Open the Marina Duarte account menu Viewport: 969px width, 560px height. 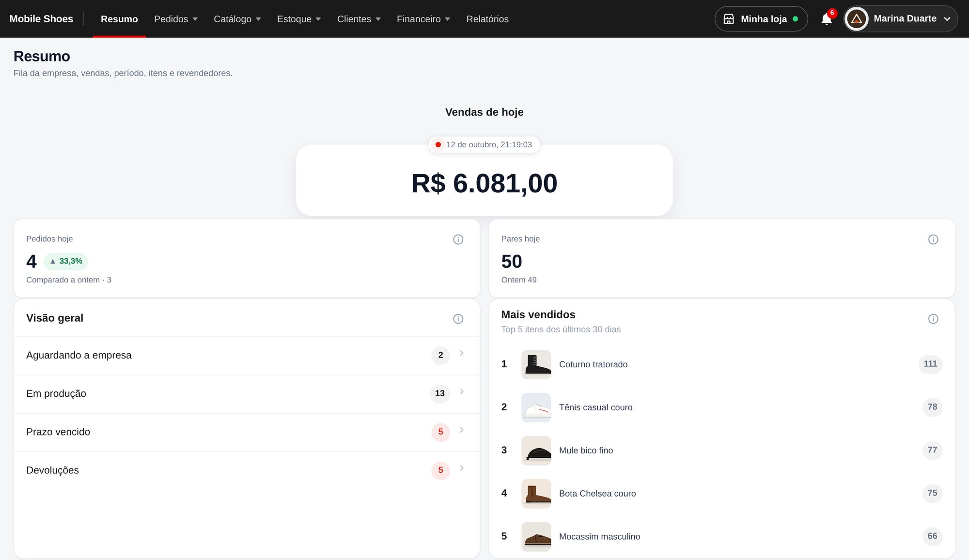901,19
